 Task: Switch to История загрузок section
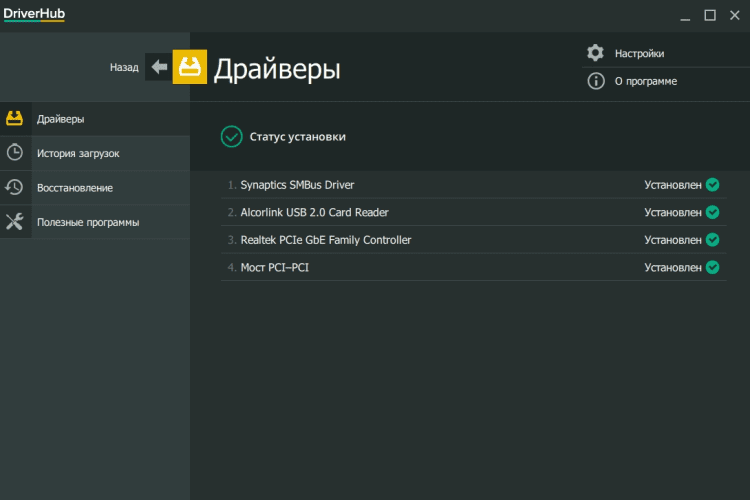point(78,153)
